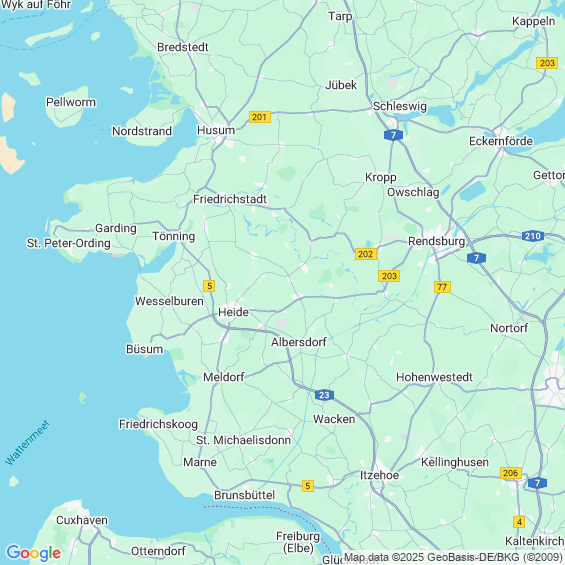Click the 202 road shield west of Rendsburg
The height and width of the screenshot is (565, 565).
pos(366,254)
